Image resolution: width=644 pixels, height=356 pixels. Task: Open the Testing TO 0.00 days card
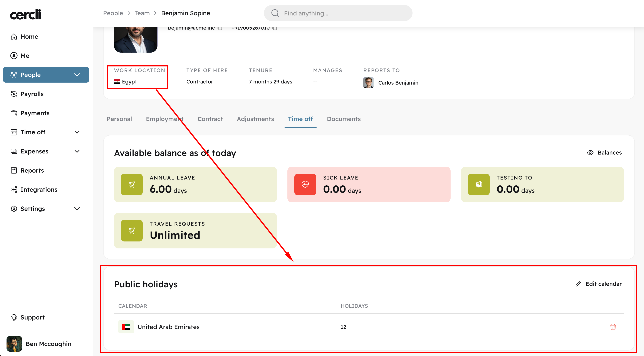(x=542, y=185)
